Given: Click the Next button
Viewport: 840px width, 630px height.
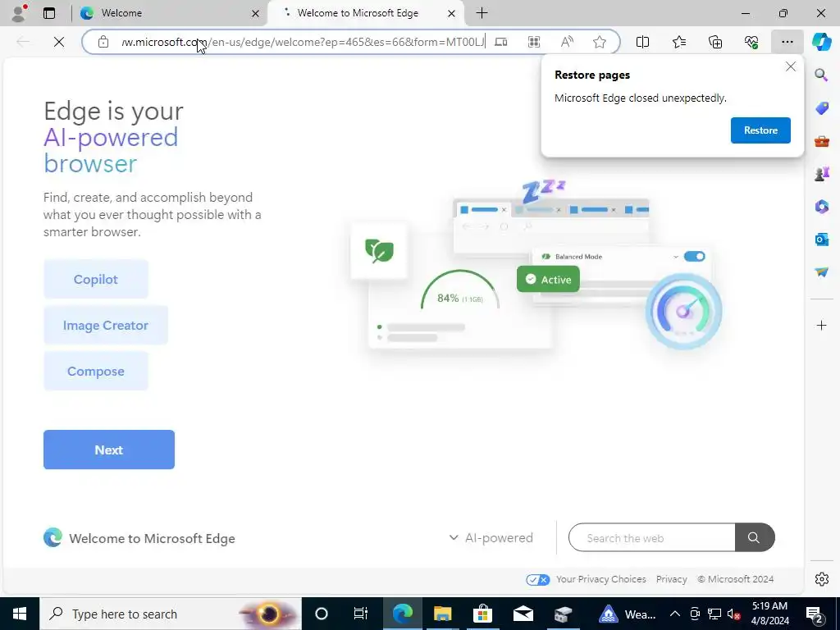Looking at the screenshot, I should pos(109,450).
